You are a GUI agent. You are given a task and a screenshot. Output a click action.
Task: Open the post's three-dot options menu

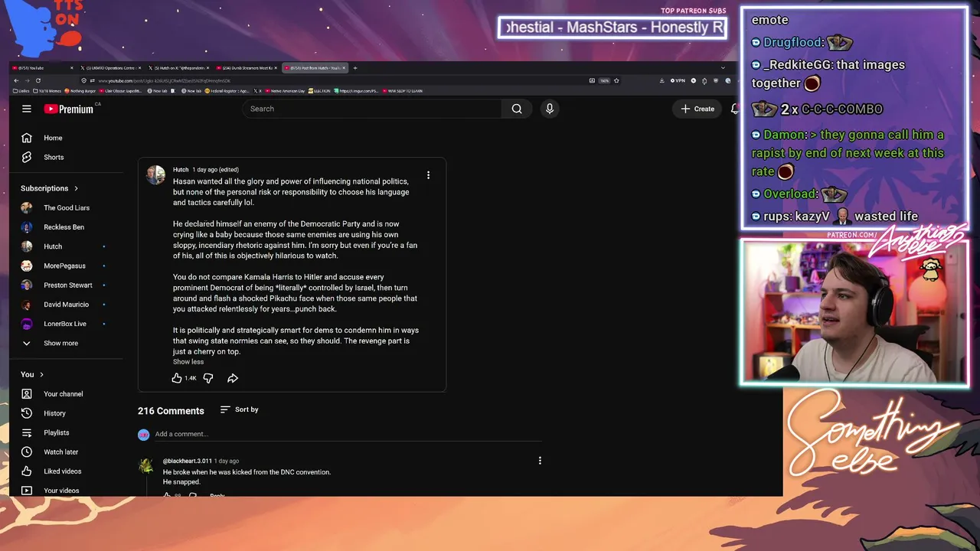click(428, 175)
